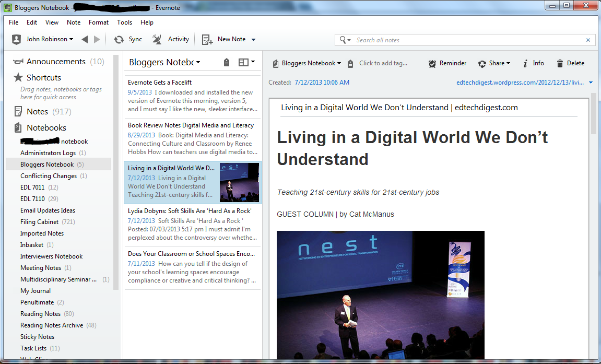Click the New Note icon
The width and height of the screenshot is (601, 364).
207,40
